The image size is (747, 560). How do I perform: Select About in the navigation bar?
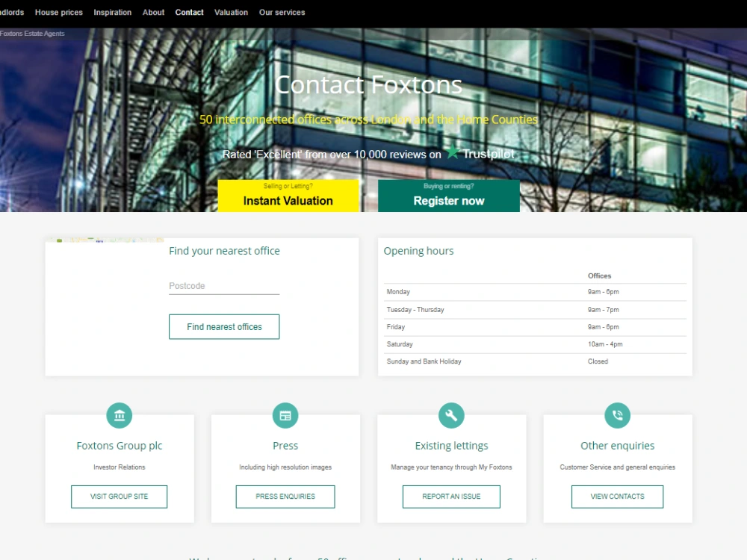153,12
